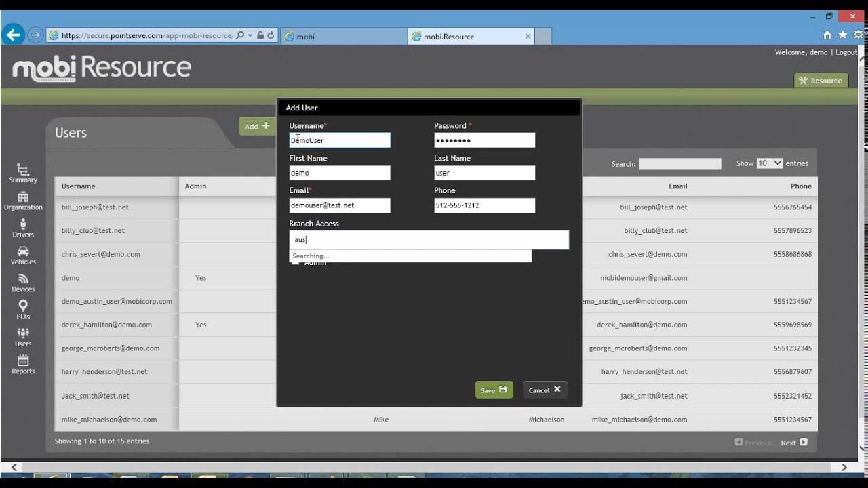Open the browser home icon
The image size is (868, 488).
click(x=827, y=35)
